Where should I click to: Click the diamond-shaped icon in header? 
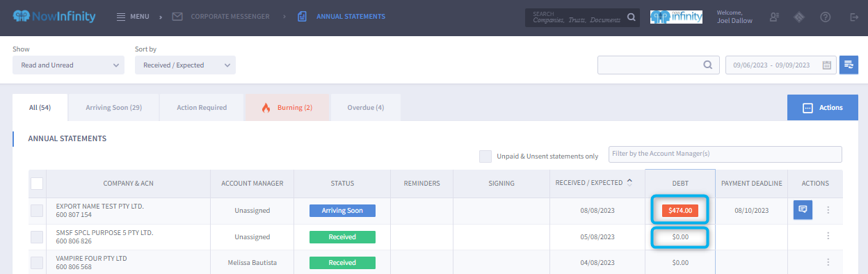800,17
